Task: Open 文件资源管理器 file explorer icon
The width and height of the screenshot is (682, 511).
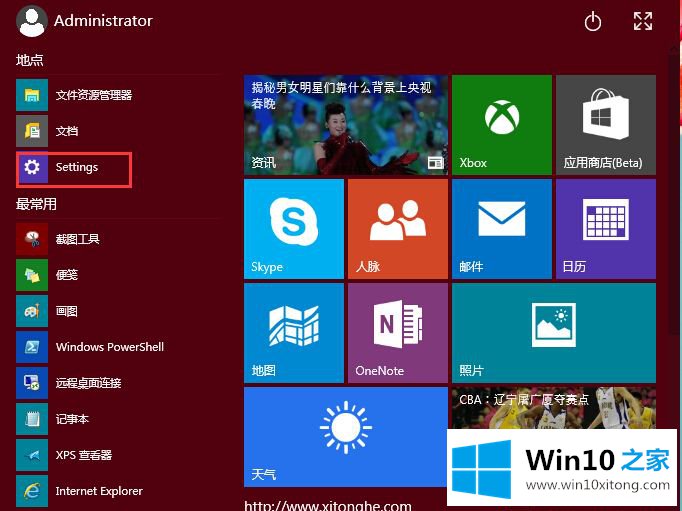Action: (x=32, y=95)
